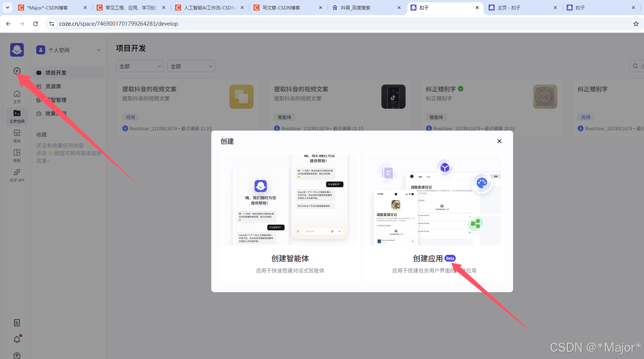
Task: Open the 商店 store sidebar icon
Action: 17,136
